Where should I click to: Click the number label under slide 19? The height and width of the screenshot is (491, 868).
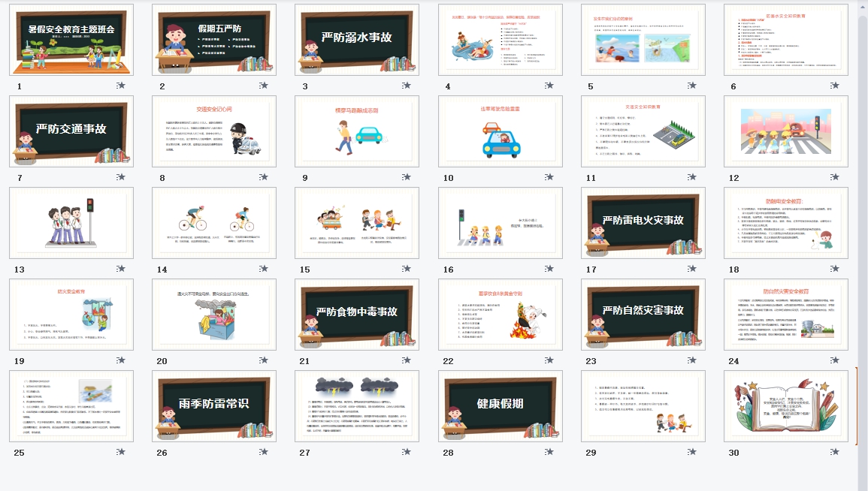click(x=18, y=361)
